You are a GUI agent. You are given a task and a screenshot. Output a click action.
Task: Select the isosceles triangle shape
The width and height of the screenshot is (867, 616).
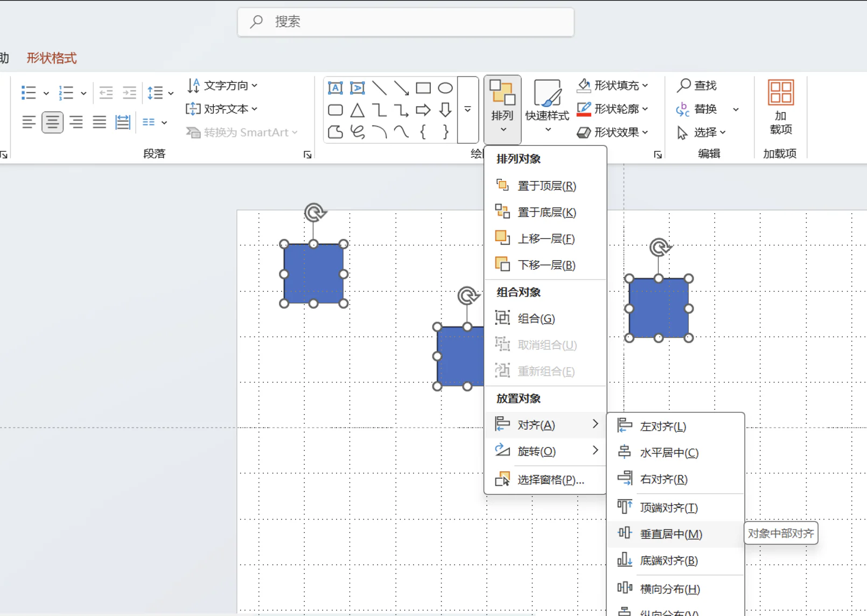click(x=357, y=110)
